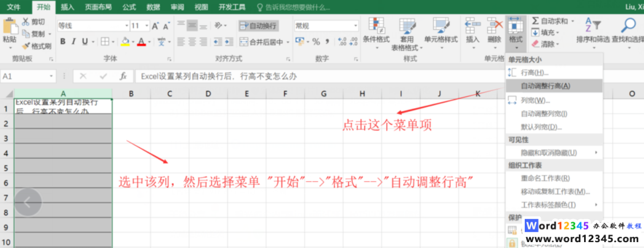This screenshot has height=248, width=644.
Task: Apply Comma Style number format
Action: point(327,41)
